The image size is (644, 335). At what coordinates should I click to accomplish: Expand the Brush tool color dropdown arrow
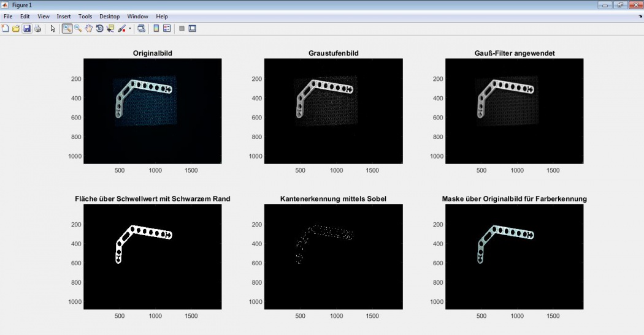coord(130,29)
